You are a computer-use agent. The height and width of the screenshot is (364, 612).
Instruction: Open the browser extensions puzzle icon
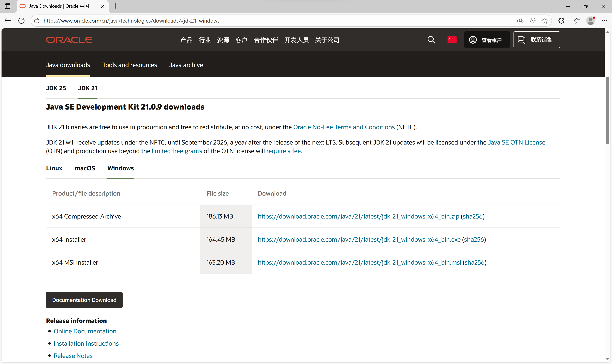click(x=561, y=21)
